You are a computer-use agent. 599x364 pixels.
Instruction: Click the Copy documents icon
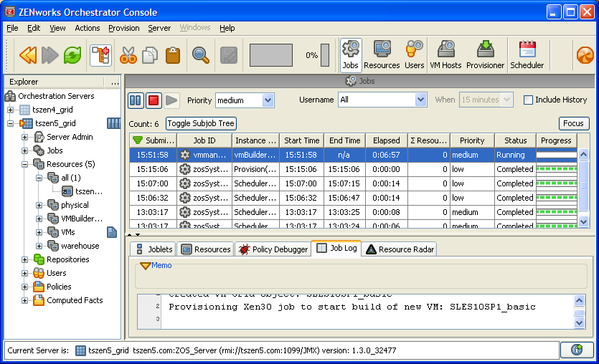coord(150,55)
